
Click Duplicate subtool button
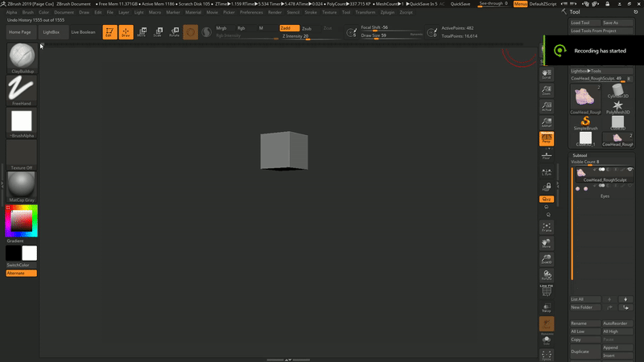click(x=585, y=352)
